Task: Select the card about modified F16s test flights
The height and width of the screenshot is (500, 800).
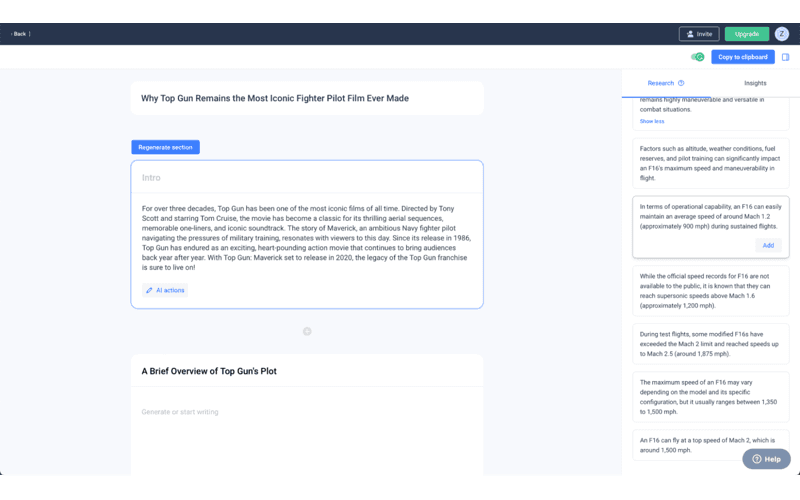Action: pos(711,344)
